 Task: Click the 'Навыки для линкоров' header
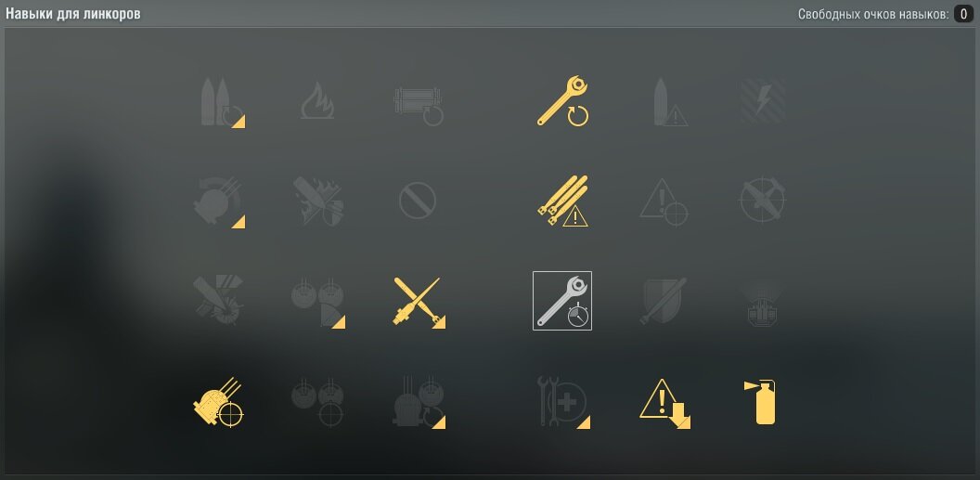click(x=73, y=14)
